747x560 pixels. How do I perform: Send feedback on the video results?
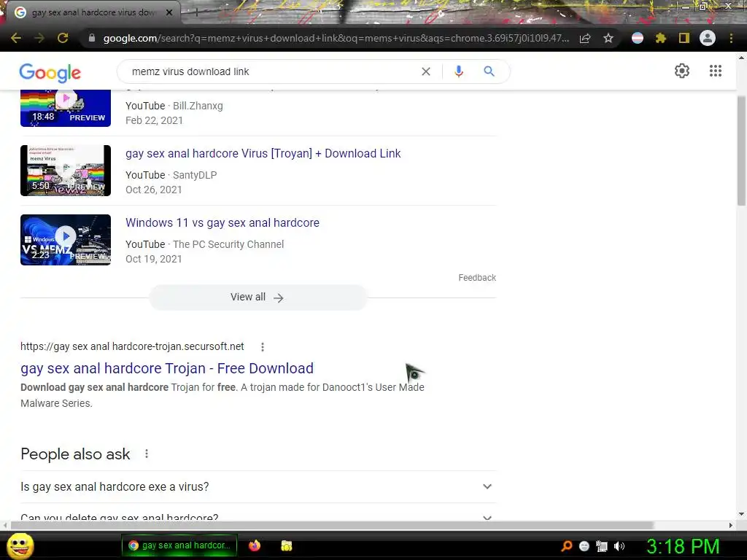tap(477, 278)
